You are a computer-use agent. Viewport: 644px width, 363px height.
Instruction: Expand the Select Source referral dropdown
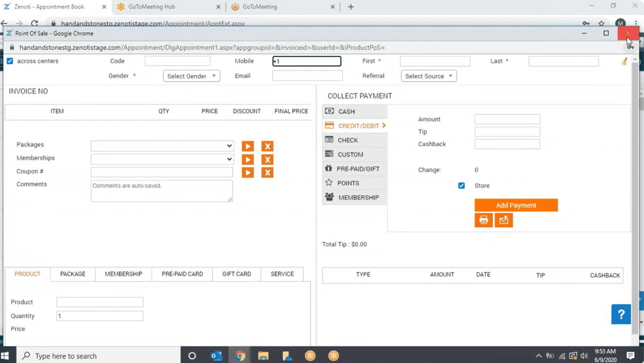click(428, 76)
